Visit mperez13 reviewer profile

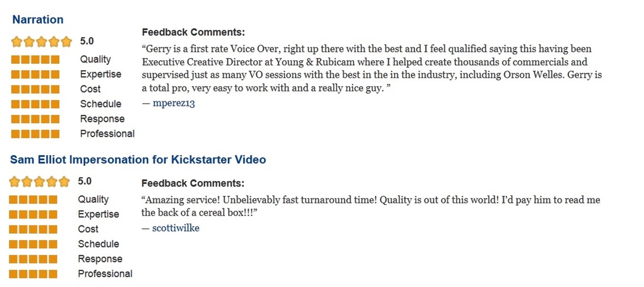tap(174, 103)
